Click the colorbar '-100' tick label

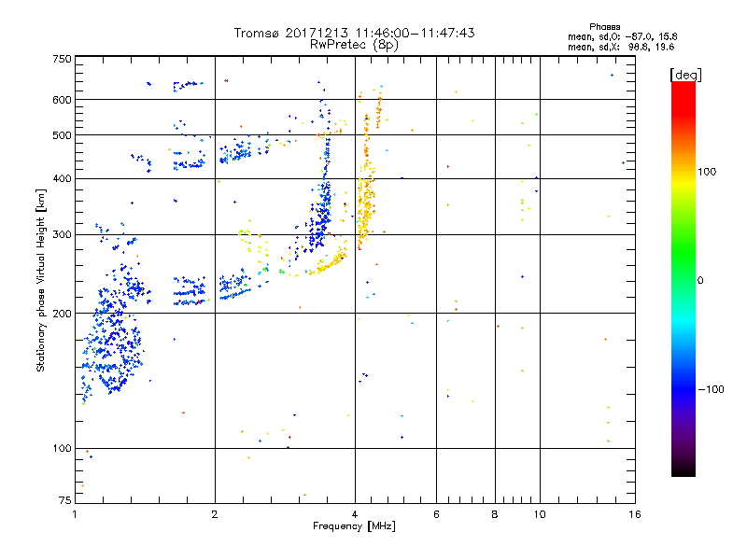point(711,389)
